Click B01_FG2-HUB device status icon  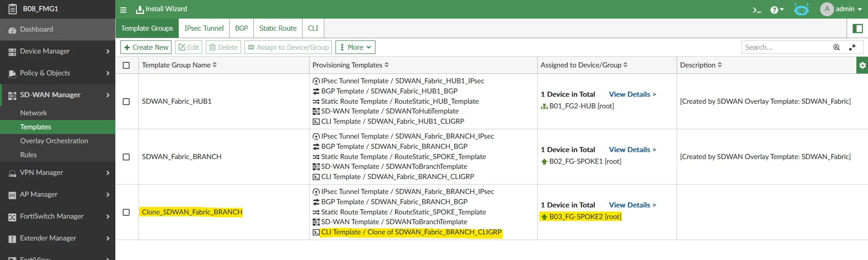tap(544, 107)
